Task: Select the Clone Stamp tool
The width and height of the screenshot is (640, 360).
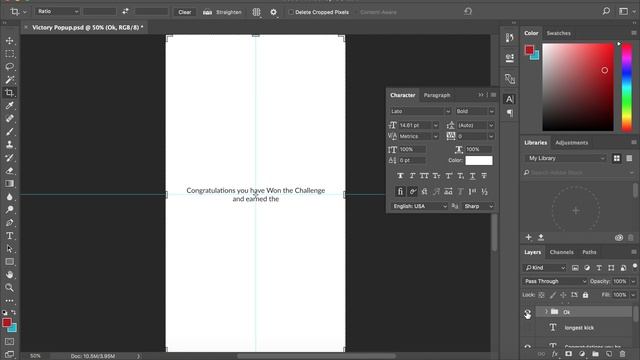Action: (9, 145)
